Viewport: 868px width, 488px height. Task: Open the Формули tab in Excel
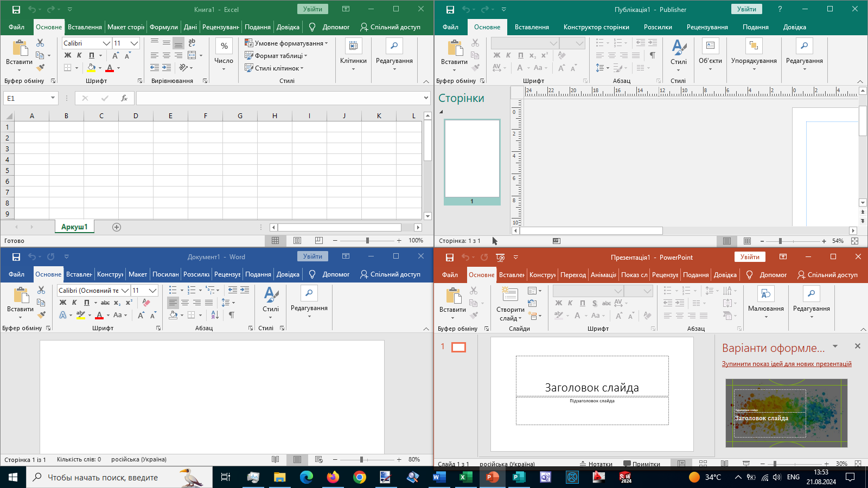[x=164, y=27]
